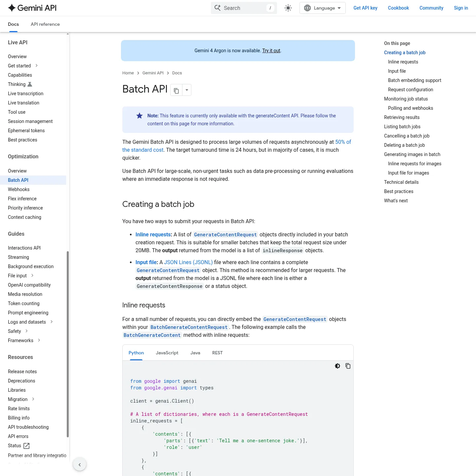Click the search keyboard shortcut slash badge
Viewport: 476px width, 476px height.
click(x=270, y=8)
